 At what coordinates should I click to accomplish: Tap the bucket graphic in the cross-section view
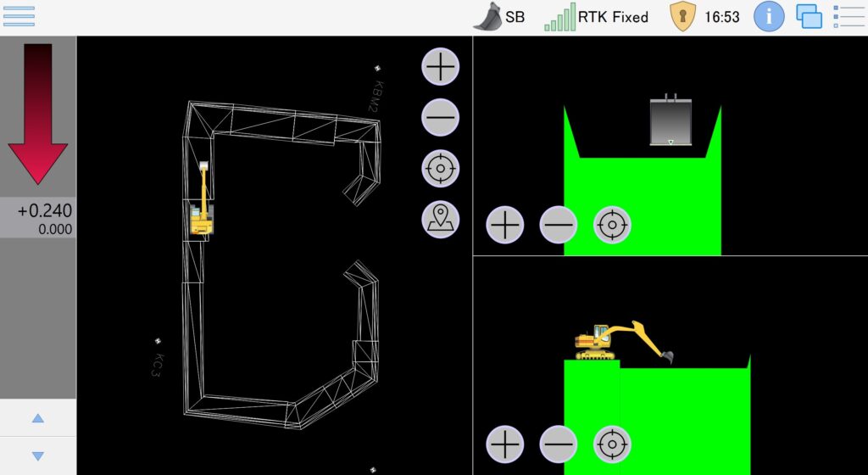[x=671, y=120]
